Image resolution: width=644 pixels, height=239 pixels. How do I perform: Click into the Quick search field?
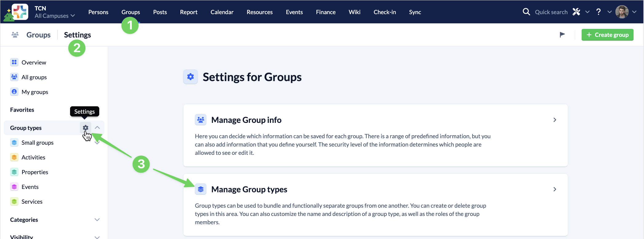click(x=551, y=12)
